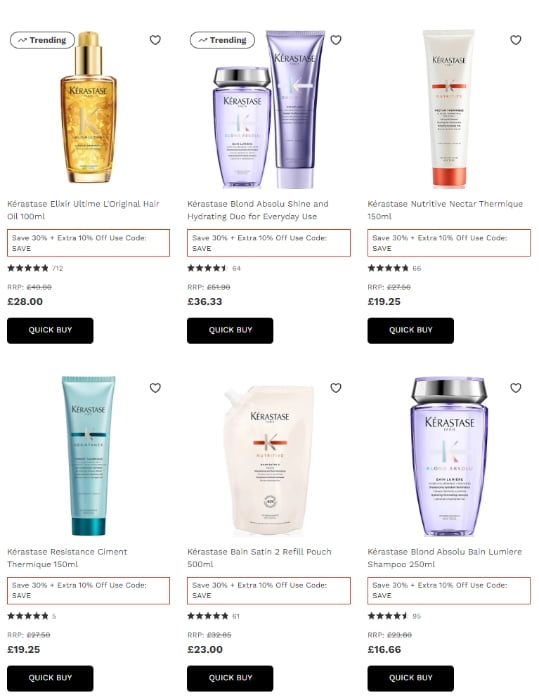Image resolution: width=539 pixels, height=700 pixels.
Task: Quick buy Resistance Ciment Thermique
Action: tap(50, 678)
